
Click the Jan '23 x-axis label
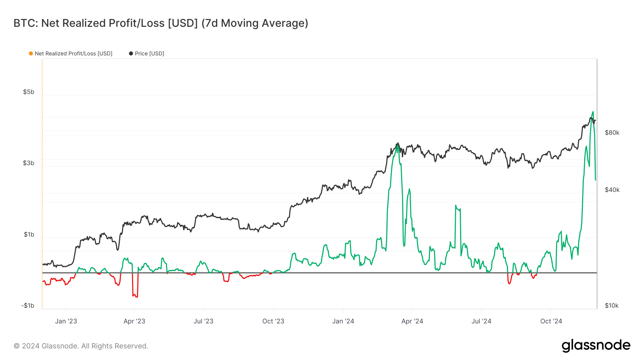pos(66,321)
